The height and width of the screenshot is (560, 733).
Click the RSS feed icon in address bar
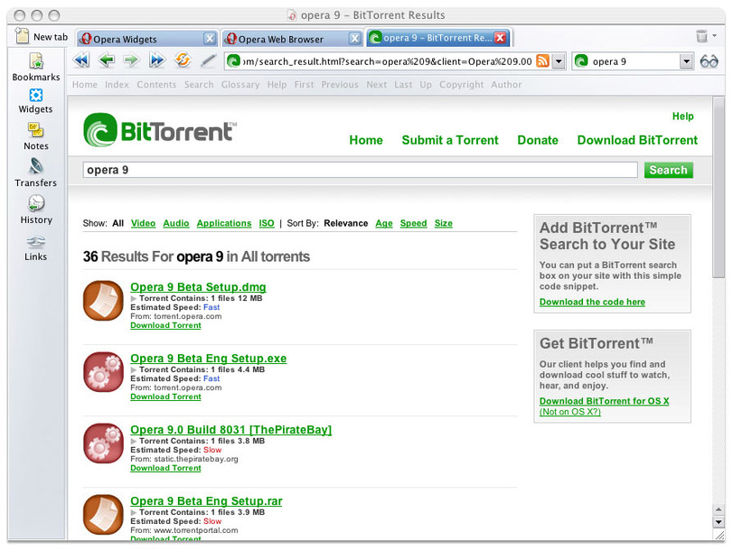click(542, 61)
